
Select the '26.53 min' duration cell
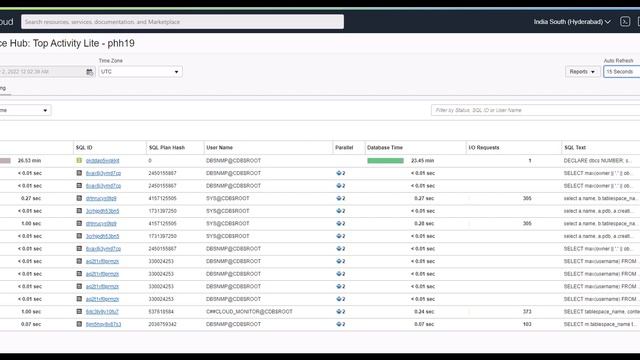point(29,161)
